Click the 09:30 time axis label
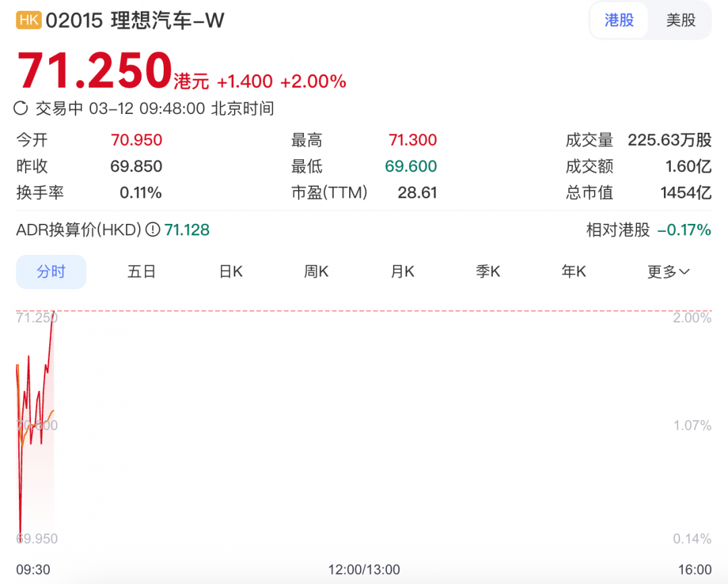728x584 pixels. pyautogui.click(x=33, y=570)
